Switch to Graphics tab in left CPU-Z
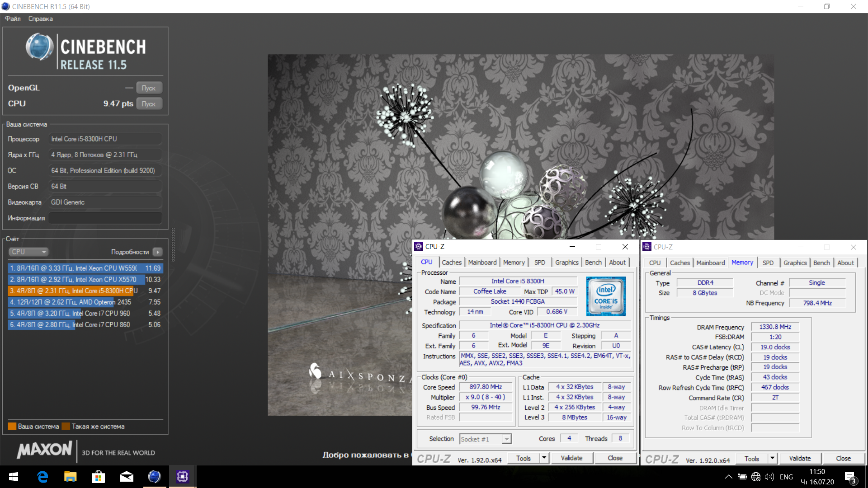This screenshot has width=868, height=488. 567,262
